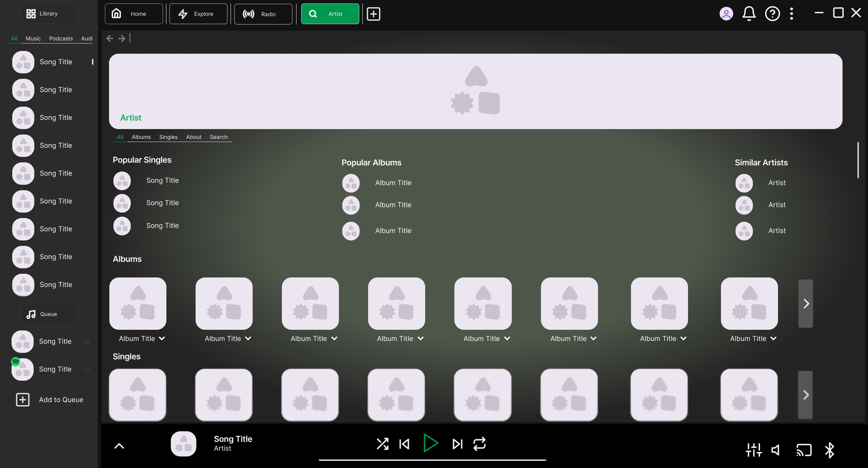Show more albums with right arrow

tap(806, 303)
